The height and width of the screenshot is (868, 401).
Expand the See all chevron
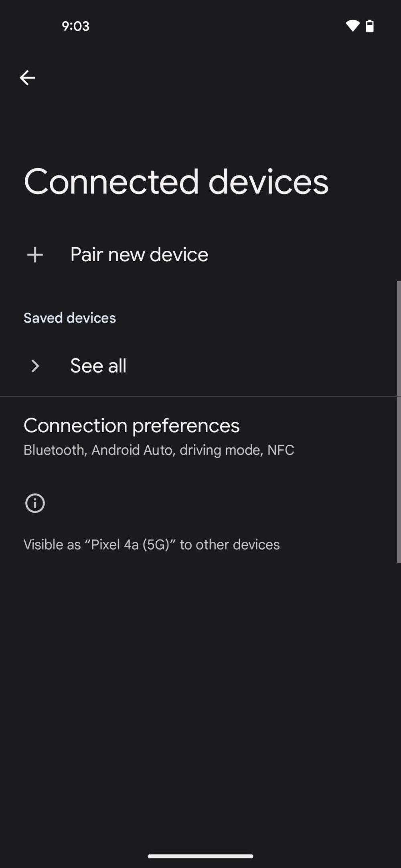click(35, 366)
